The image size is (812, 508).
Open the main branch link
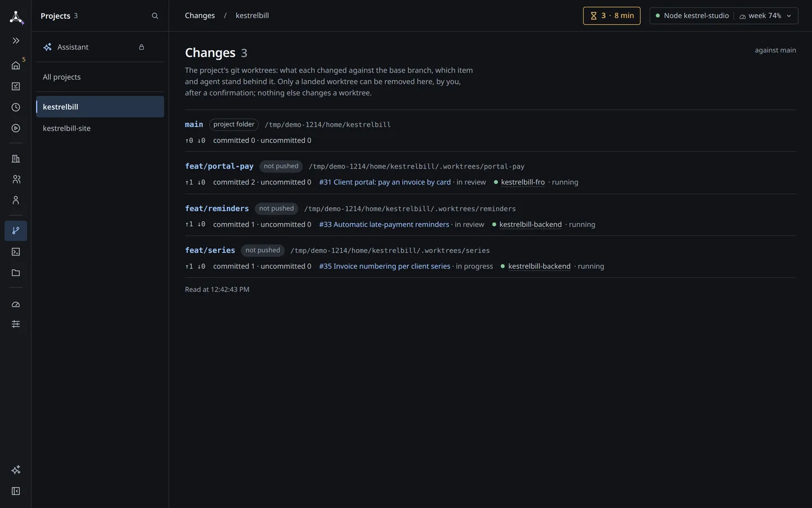point(194,125)
